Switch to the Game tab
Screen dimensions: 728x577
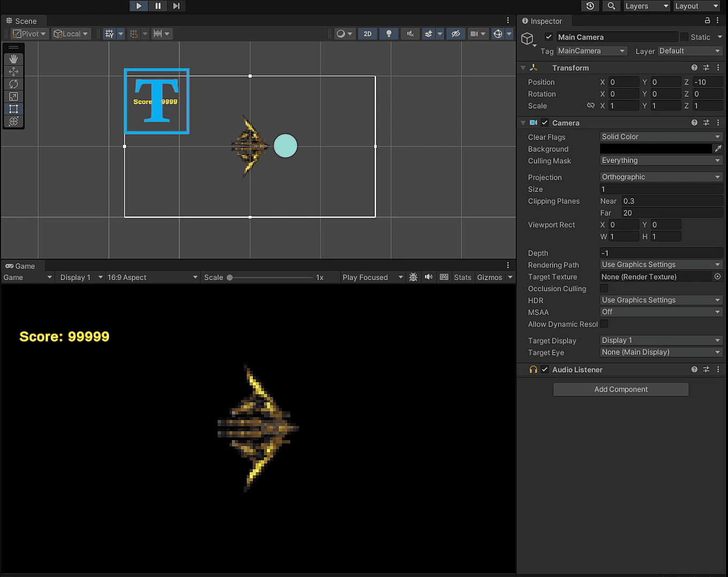(x=21, y=266)
